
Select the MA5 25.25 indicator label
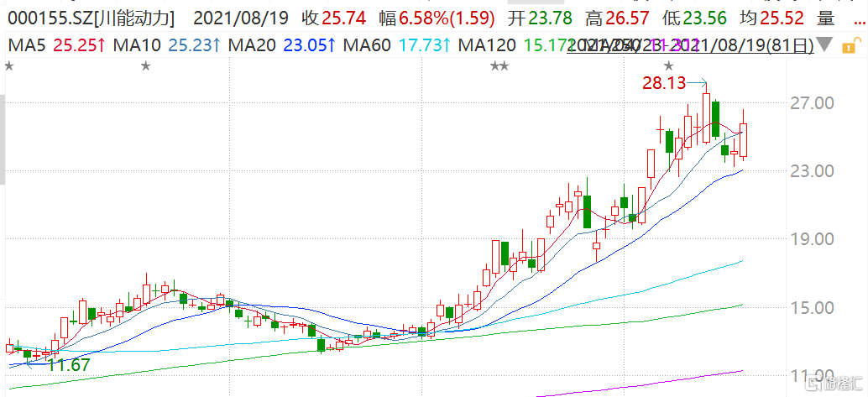click(x=56, y=45)
